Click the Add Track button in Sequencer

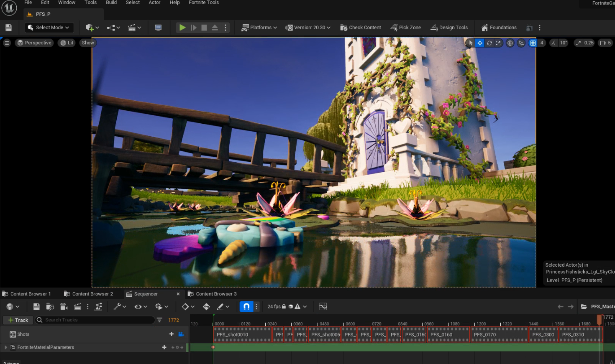click(17, 320)
